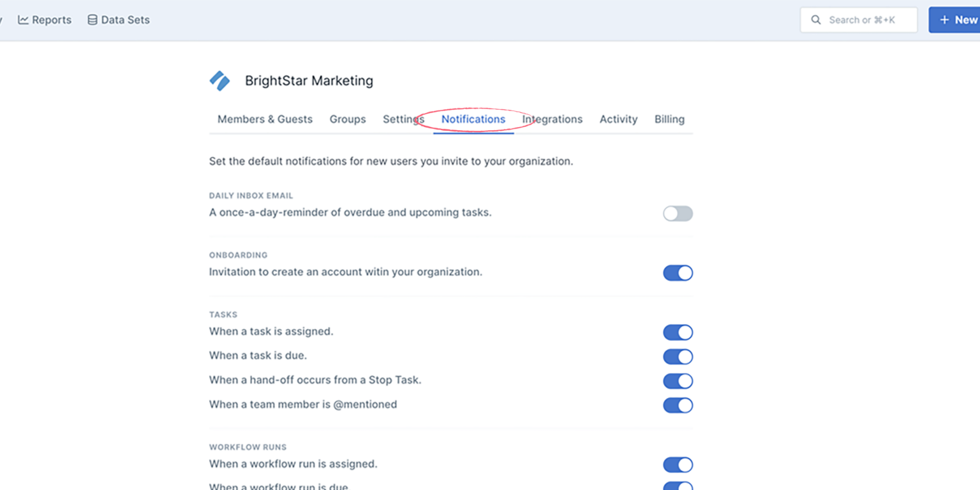Click the plus icon on New button

[x=944, y=20]
